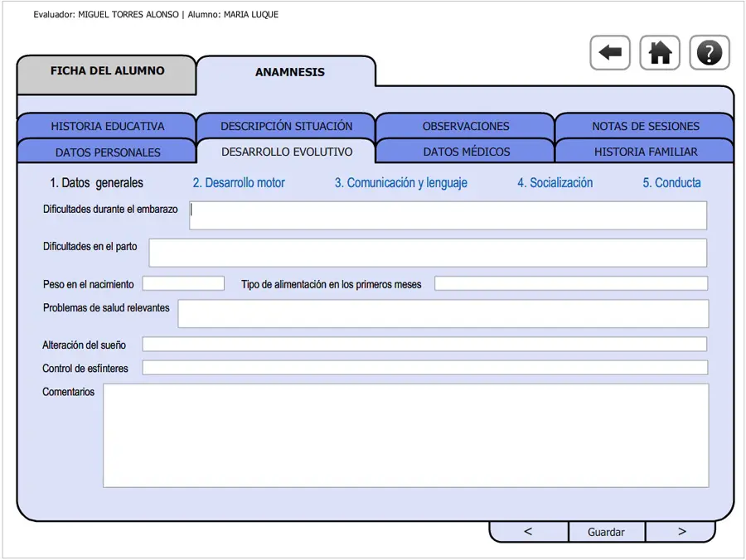
Task: Save the form with Guardar
Action: 607,532
